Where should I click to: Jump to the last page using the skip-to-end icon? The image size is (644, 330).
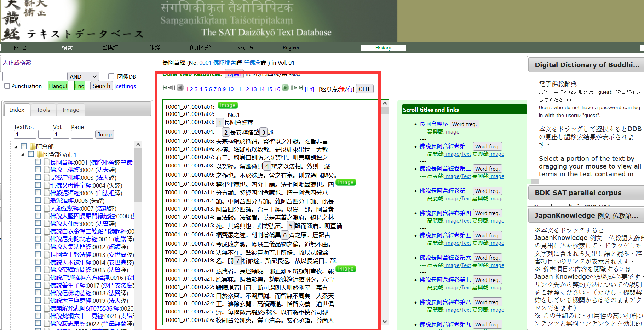[301, 88]
